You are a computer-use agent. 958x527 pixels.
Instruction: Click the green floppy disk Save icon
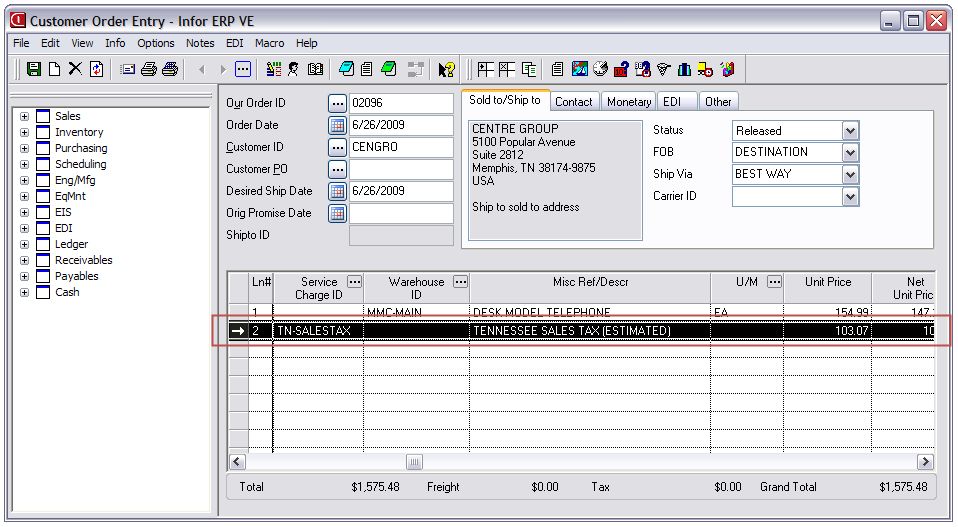[34, 69]
